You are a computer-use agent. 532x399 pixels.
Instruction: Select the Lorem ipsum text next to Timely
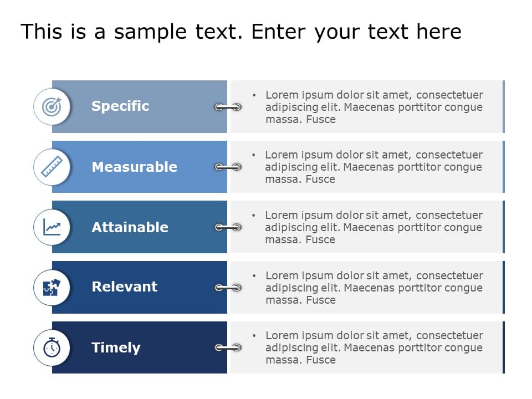click(374, 347)
